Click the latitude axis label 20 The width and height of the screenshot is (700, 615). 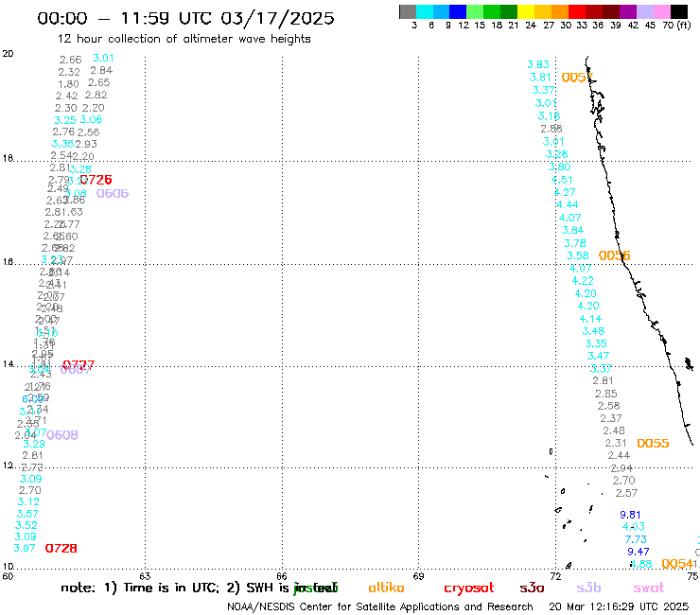tap(8, 54)
